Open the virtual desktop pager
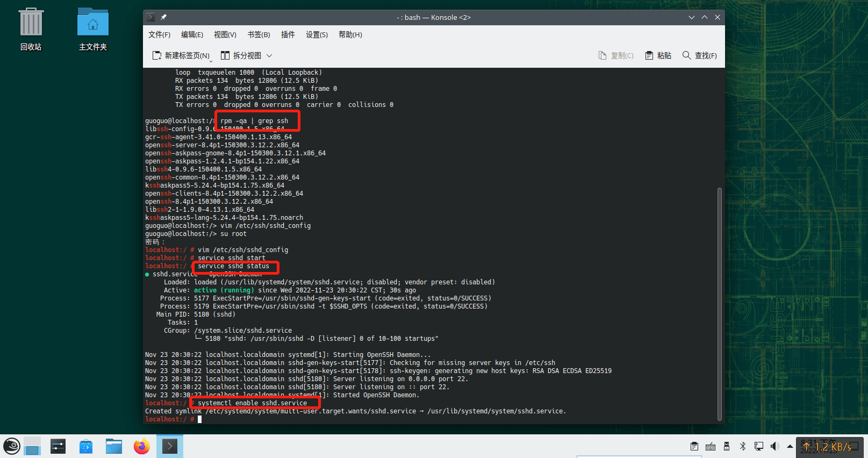 [x=33, y=446]
